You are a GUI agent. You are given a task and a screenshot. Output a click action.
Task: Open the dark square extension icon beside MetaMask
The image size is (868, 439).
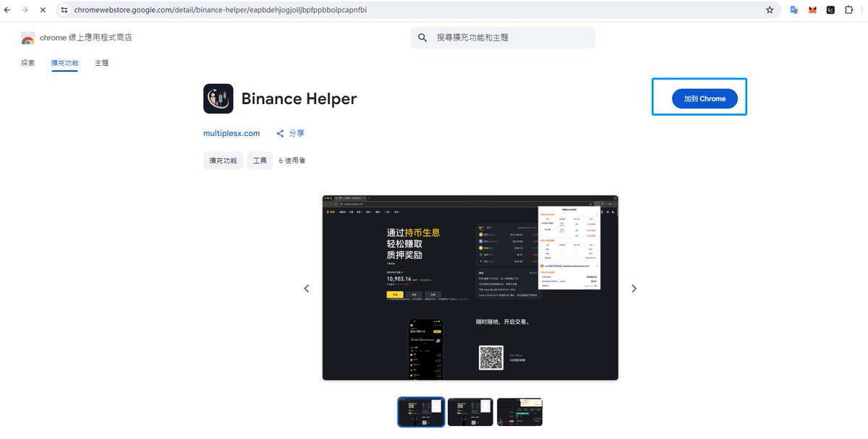point(830,10)
